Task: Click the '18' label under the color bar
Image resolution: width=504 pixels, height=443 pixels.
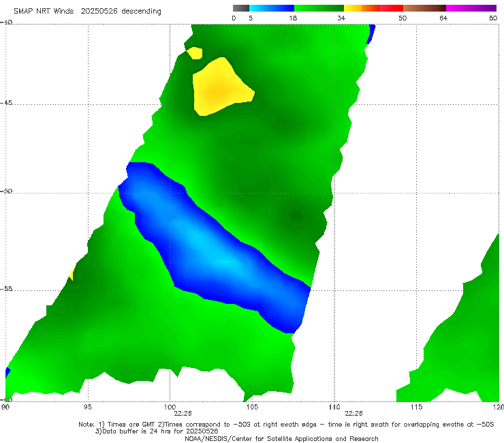Action: (x=293, y=18)
